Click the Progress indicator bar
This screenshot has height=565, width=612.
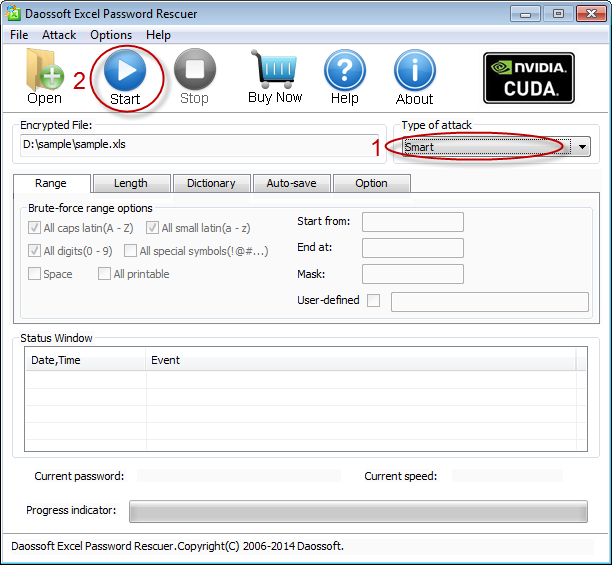pos(358,512)
